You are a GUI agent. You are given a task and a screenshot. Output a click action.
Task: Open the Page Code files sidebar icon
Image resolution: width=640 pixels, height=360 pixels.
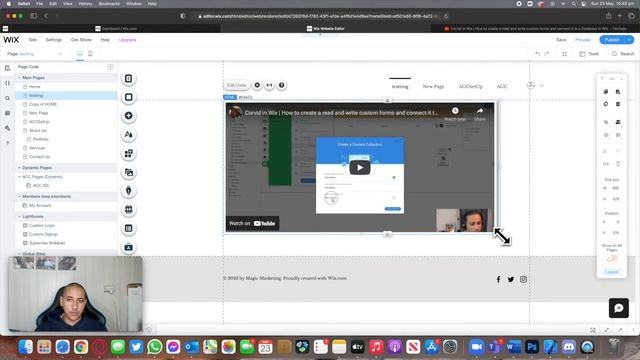point(7,68)
